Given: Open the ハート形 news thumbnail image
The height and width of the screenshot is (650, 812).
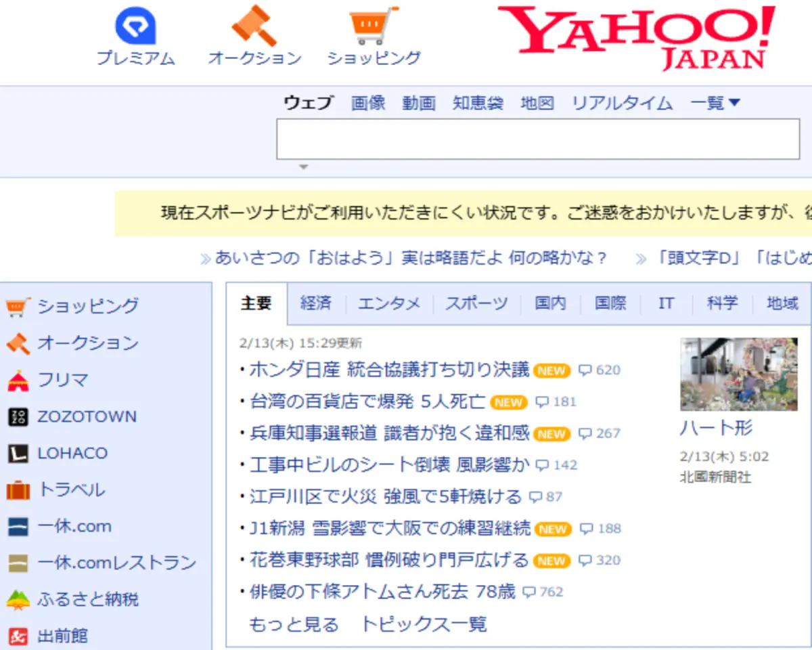Looking at the screenshot, I should (738, 374).
